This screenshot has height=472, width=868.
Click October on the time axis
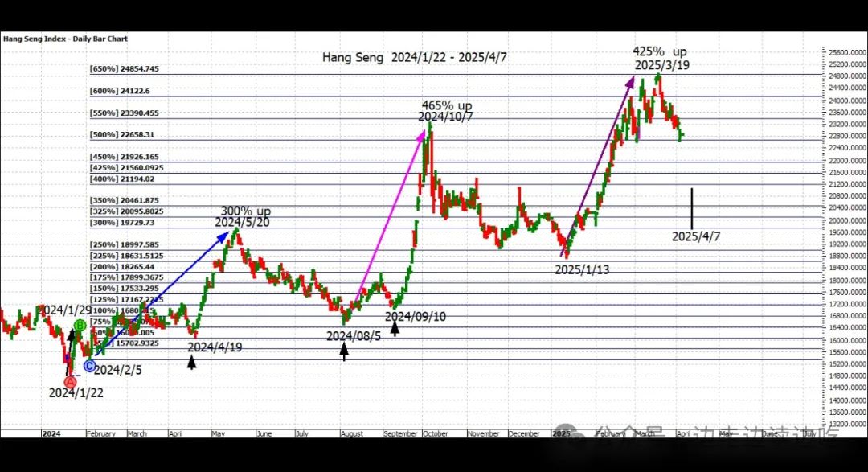[435, 433]
